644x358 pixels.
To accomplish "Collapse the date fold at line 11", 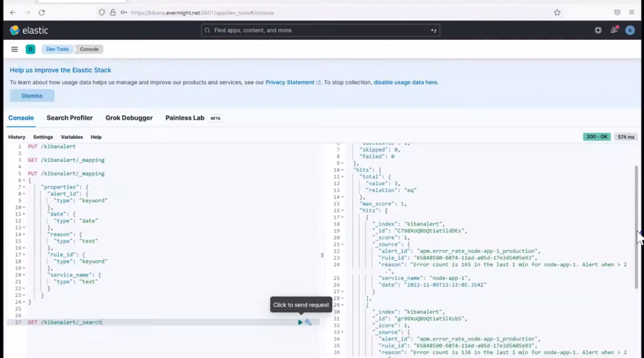I will pyautogui.click(x=24, y=214).
